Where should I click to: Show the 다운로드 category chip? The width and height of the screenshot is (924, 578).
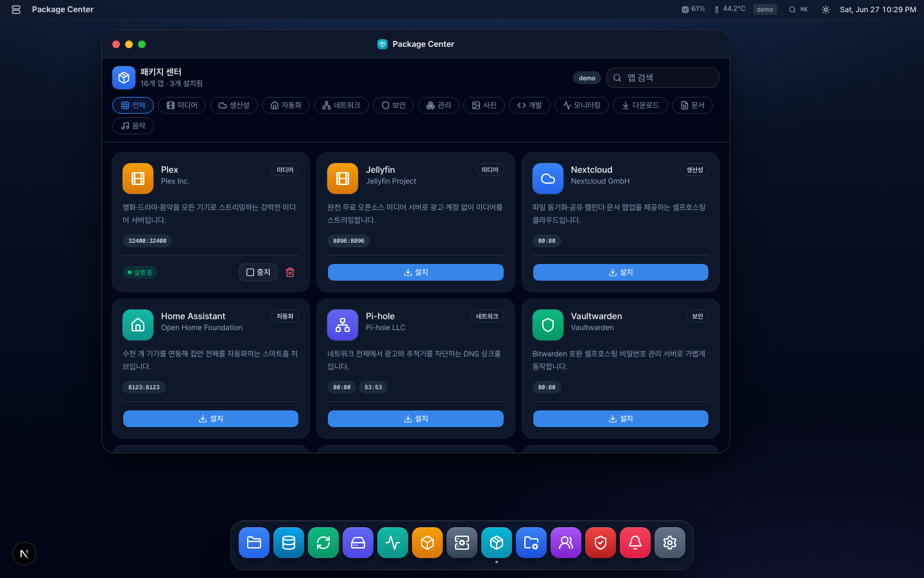(x=640, y=105)
